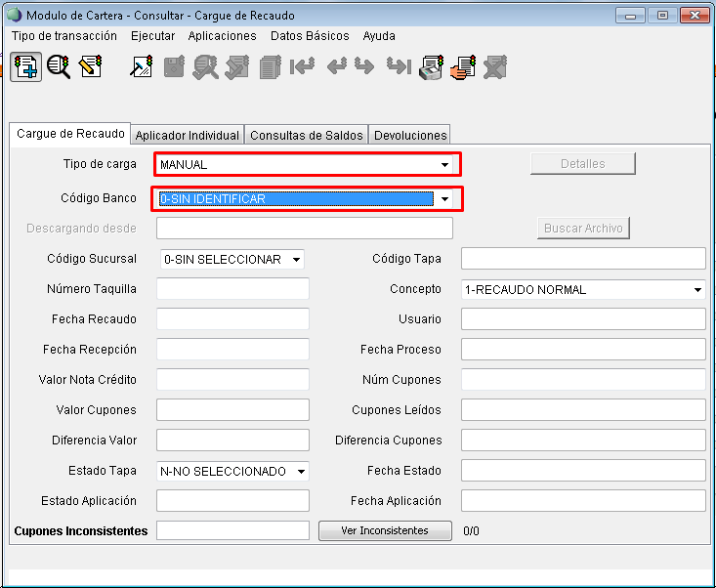The height and width of the screenshot is (588, 716).
Task: Expand the Estado Tapa dropdown
Action: tap(301, 472)
